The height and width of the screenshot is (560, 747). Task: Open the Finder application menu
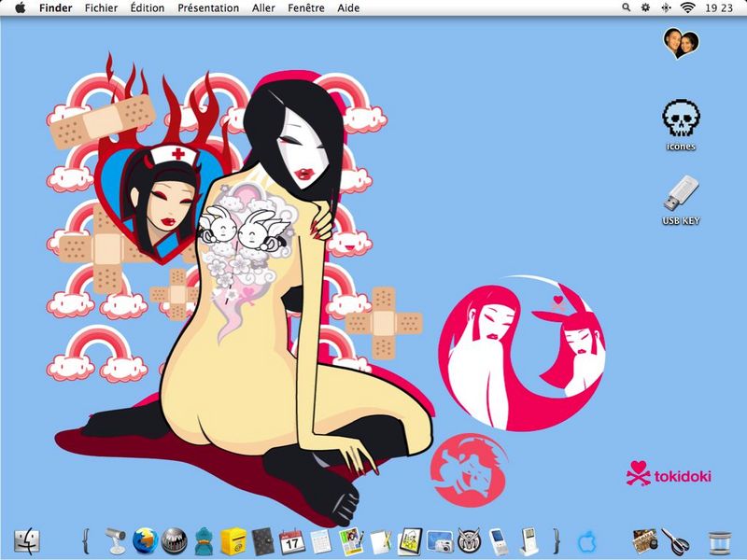tap(56, 8)
